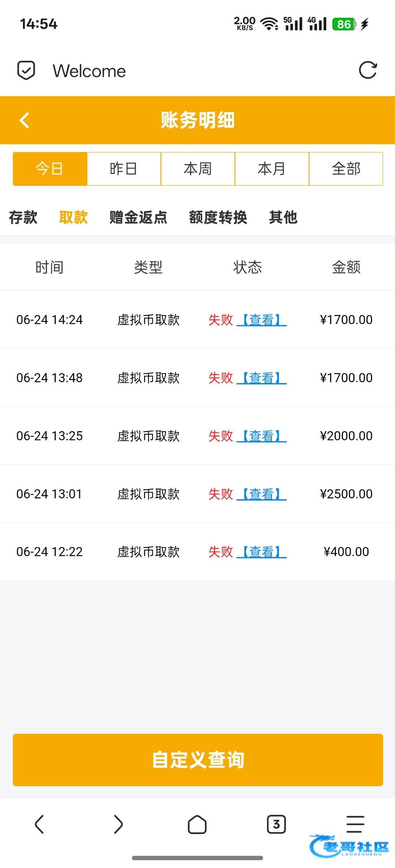Viewport: 395px width, 868px height.
Task: Go back using the header arrow
Action: [24, 120]
